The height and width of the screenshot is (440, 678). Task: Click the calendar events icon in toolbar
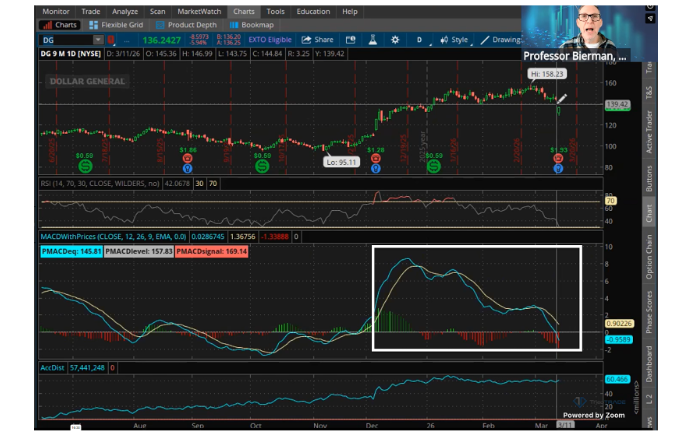[351, 40]
